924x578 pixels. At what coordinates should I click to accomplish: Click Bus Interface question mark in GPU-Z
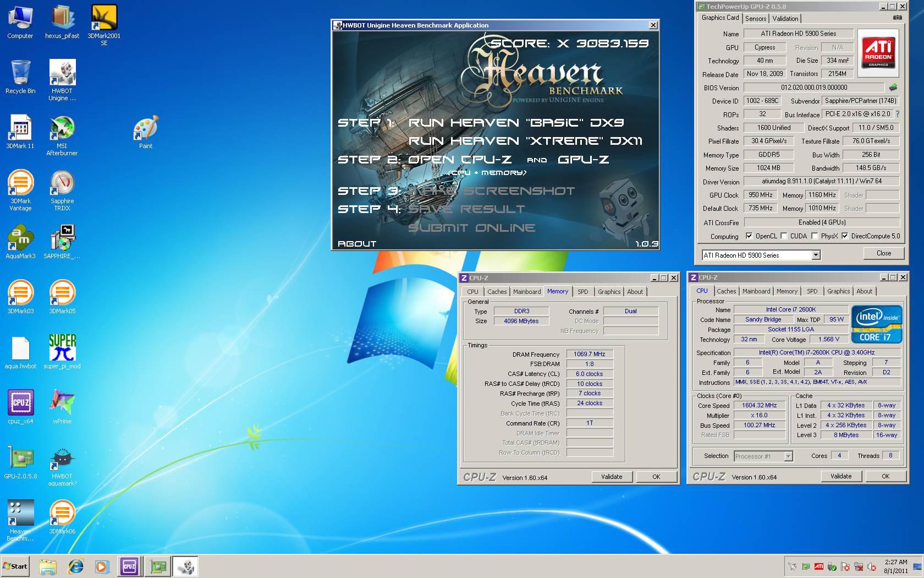pyautogui.click(x=898, y=114)
